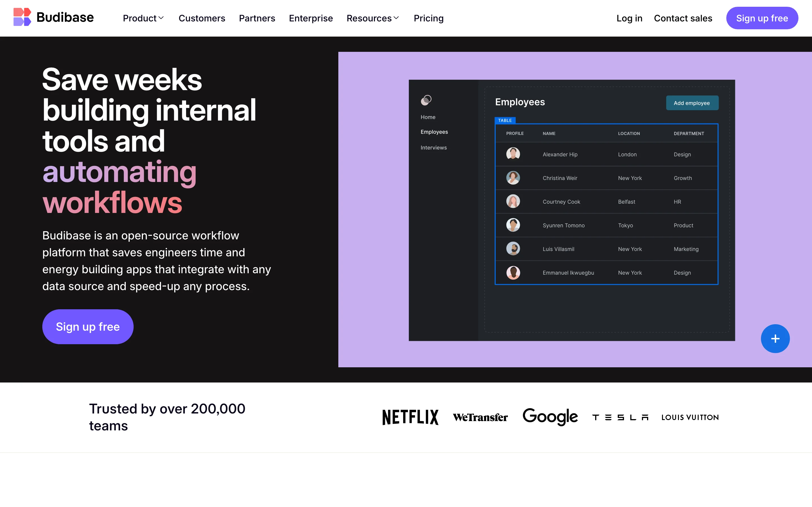812x507 pixels.
Task: Click the Google logo
Action: point(550,417)
